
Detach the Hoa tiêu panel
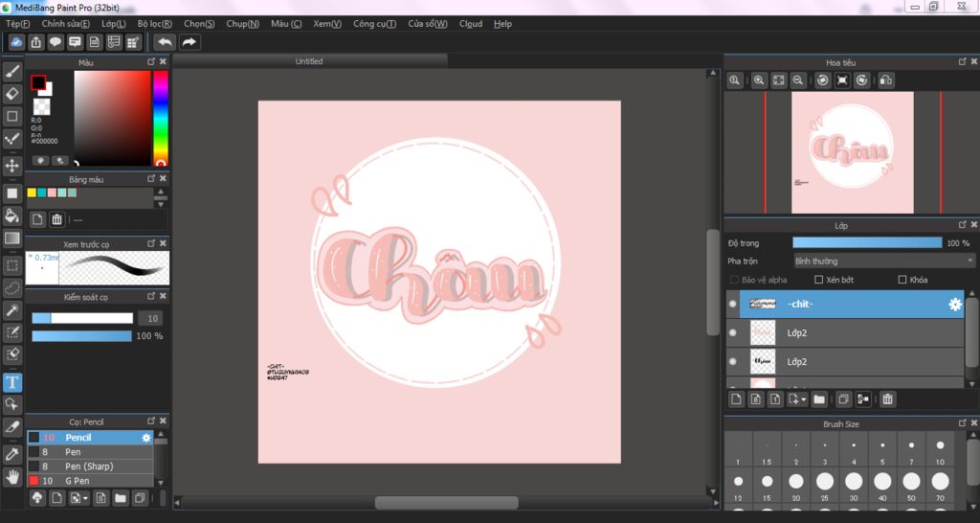tap(963, 62)
